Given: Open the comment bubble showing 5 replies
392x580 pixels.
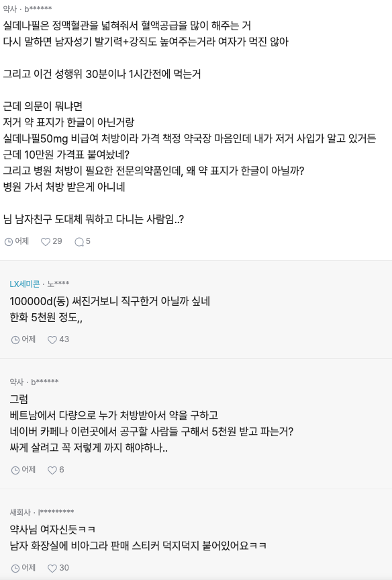Looking at the screenshot, I should (x=79, y=241).
